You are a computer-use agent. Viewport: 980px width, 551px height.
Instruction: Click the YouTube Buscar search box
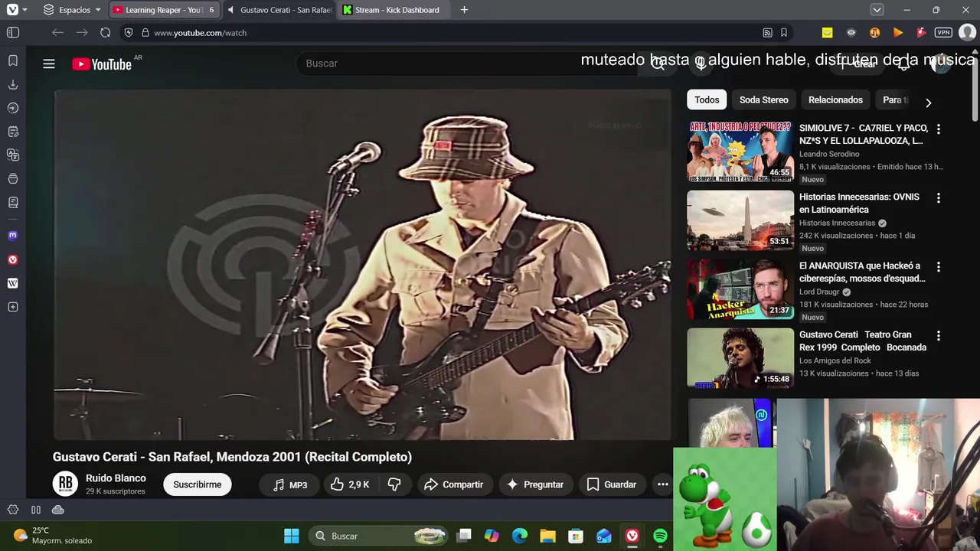467,64
